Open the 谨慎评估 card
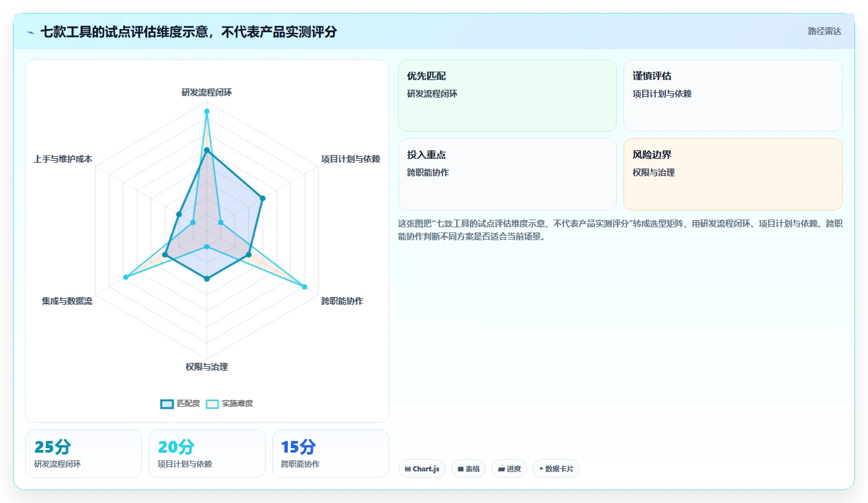This screenshot has width=868, height=503. [x=733, y=96]
